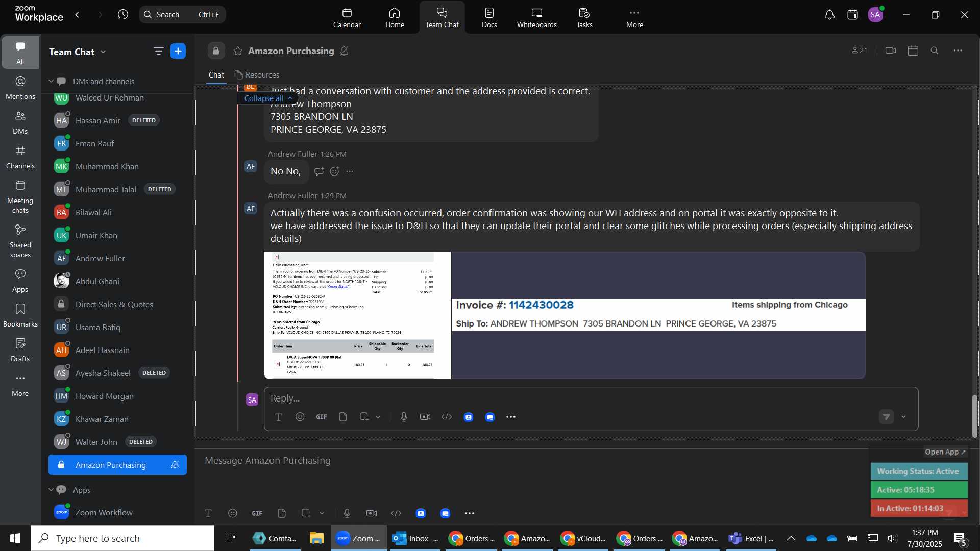Open Apps in sidebar

(20, 281)
